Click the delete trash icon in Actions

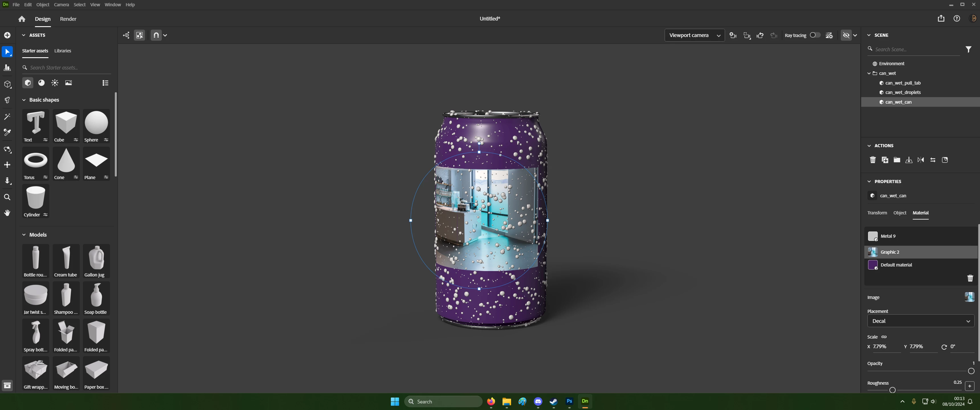[x=873, y=160]
